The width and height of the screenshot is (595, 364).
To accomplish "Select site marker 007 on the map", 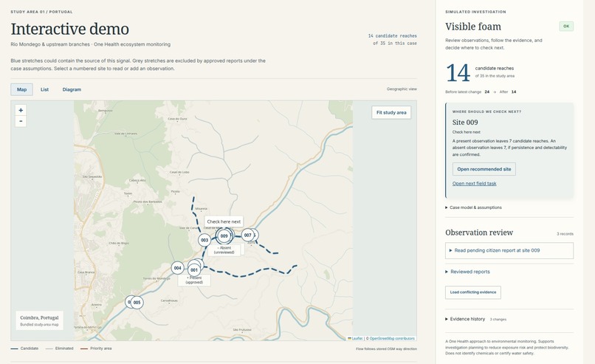I will [x=247, y=236].
